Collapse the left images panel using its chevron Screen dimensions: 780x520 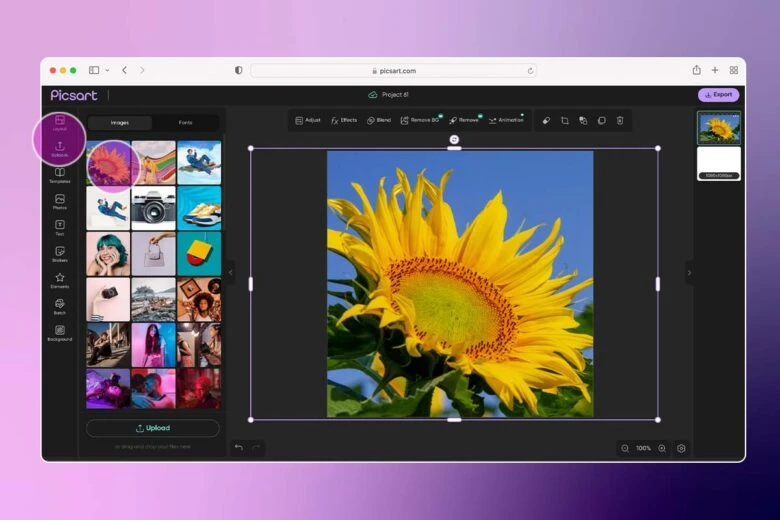pyautogui.click(x=230, y=271)
